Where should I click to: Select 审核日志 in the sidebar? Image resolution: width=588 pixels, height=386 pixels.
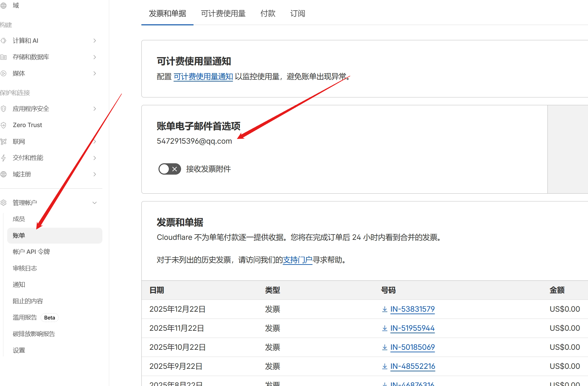pyautogui.click(x=25, y=268)
